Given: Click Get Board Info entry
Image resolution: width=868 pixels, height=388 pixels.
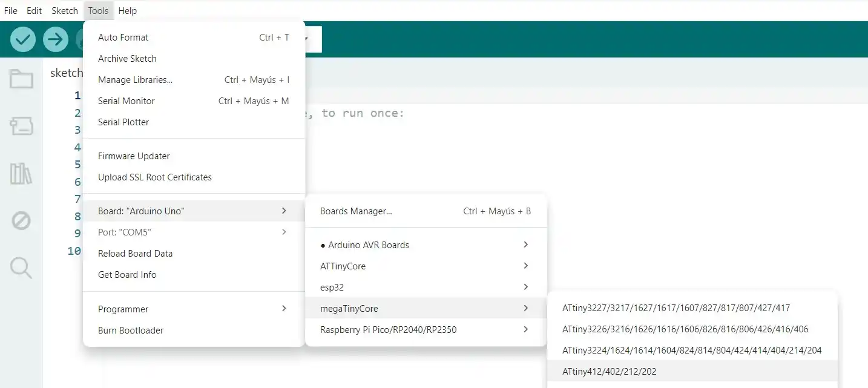Looking at the screenshot, I should [x=194, y=275].
